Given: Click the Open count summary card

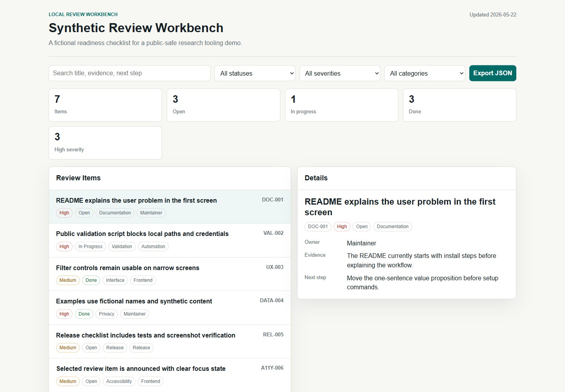Looking at the screenshot, I should point(223,105).
